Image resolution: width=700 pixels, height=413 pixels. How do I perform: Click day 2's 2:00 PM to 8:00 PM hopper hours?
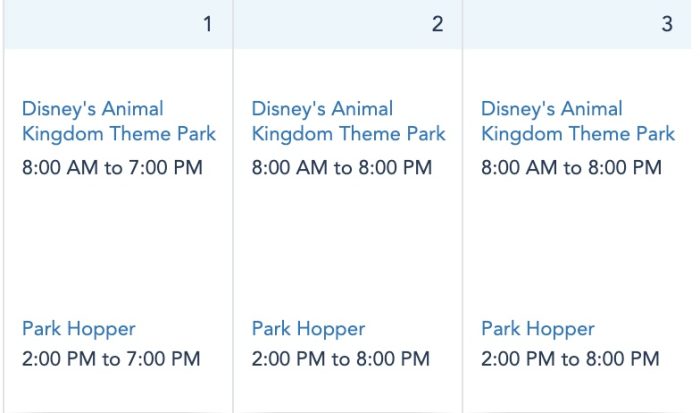click(x=341, y=358)
